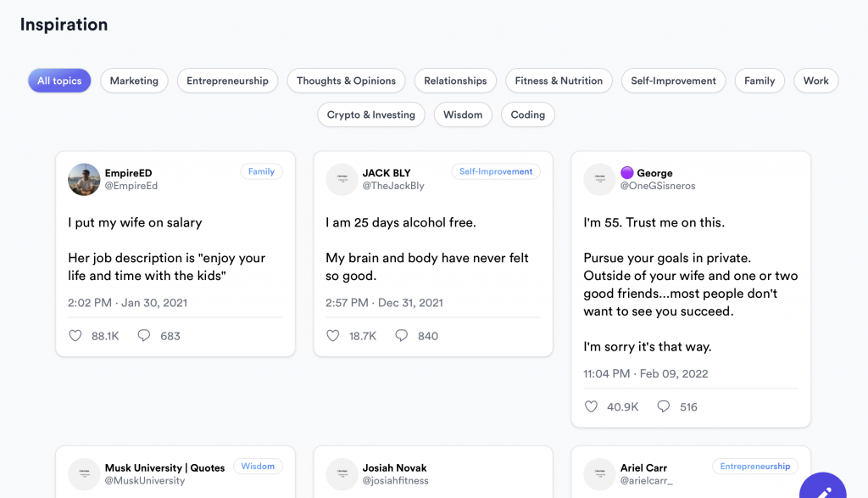Select the Crypto & Investing filter

(371, 115)
